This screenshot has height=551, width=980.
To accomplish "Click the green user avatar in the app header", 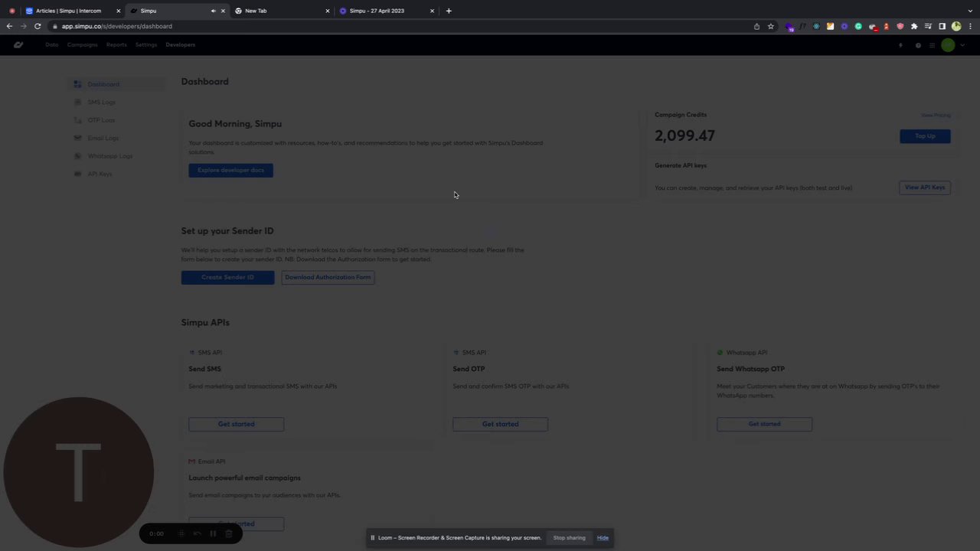I will click(949, 45).
